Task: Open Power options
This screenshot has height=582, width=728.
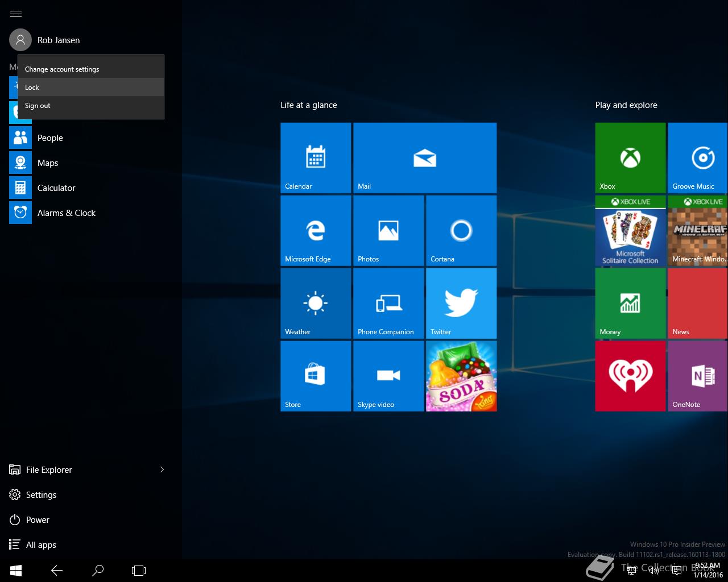Action: [38, 519]
